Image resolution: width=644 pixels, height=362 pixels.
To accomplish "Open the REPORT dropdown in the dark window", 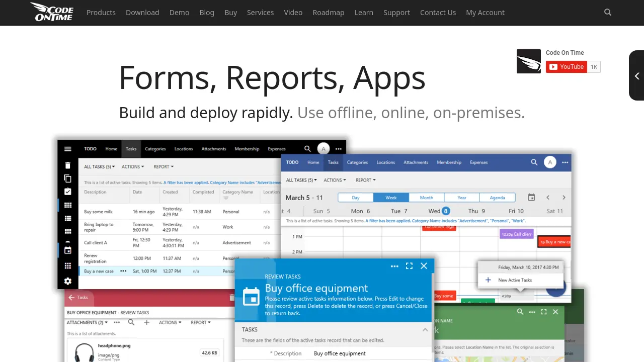I will (164, 167).
